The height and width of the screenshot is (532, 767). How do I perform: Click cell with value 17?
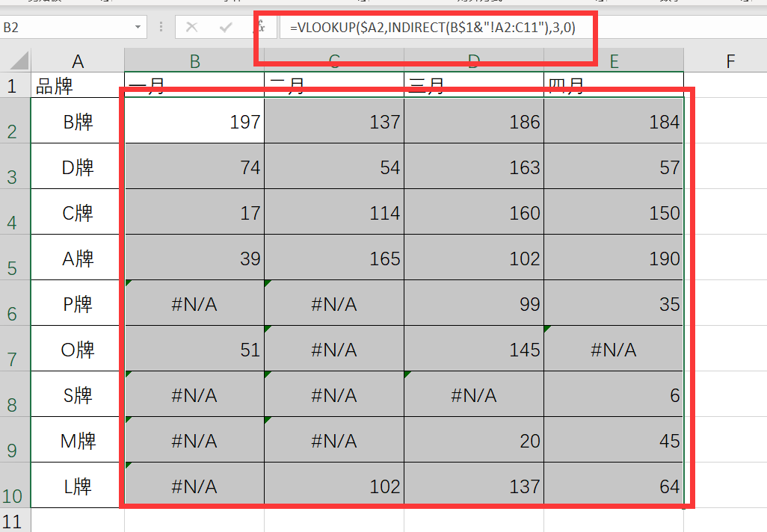click(x=194, y=211)
